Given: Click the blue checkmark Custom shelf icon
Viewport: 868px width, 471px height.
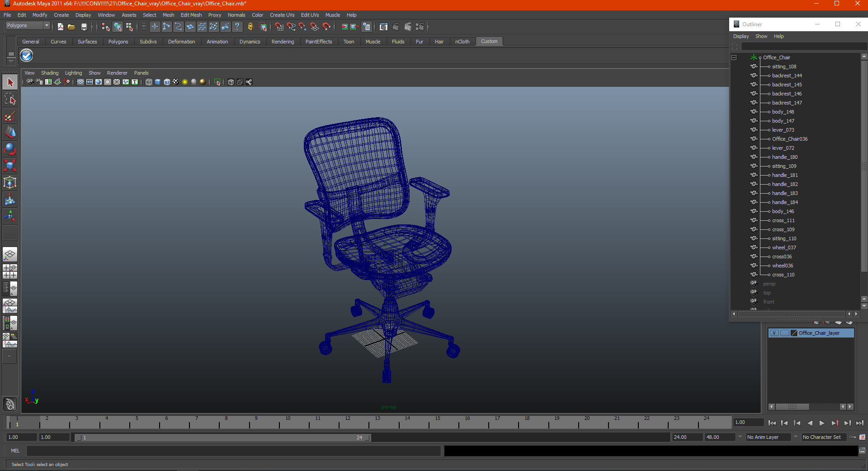Looking at the screenshot, I should click(27, 56).
